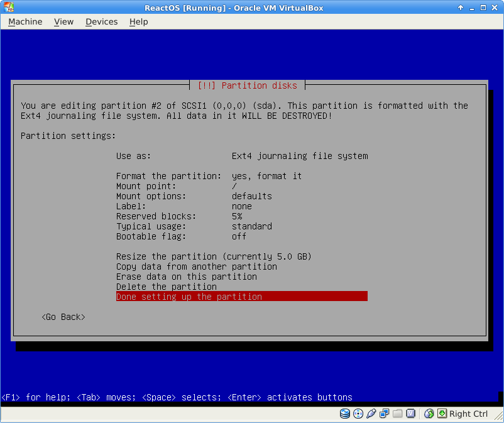Open the Machine menu
504x423 pixels.
(x=25, y=21)
